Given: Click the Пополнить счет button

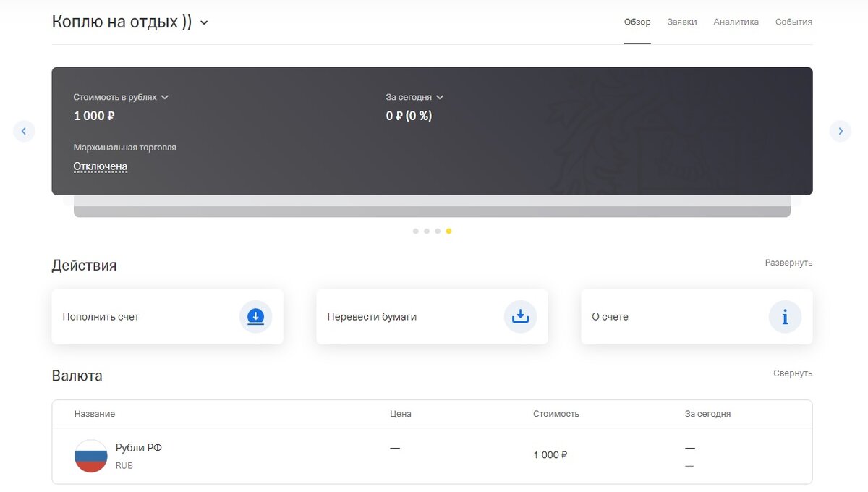Looking at the screenshot, I should pos(167,317).
